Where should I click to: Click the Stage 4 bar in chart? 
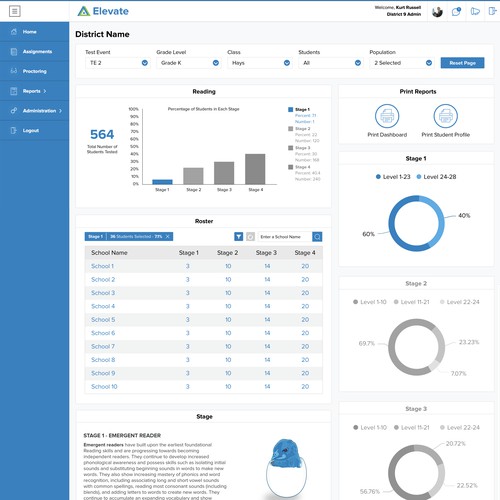coord(255,169)
